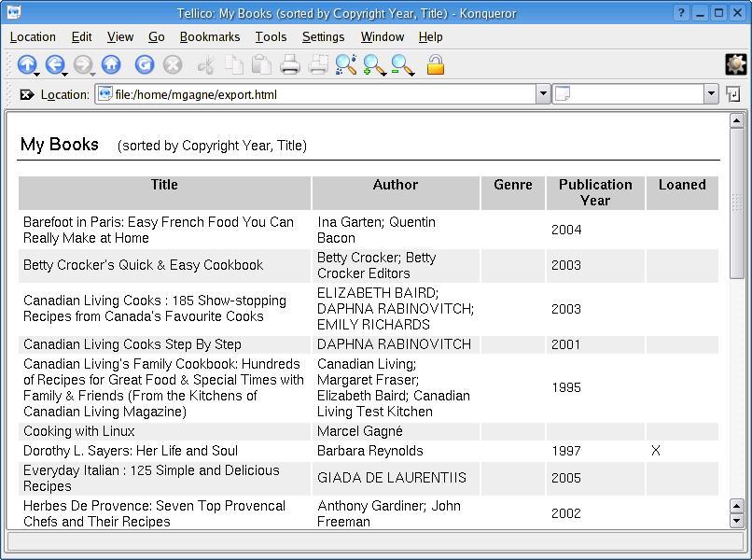
Task: Zoom out with the magnifier minus icon
Action: click(x=402, y=64)
